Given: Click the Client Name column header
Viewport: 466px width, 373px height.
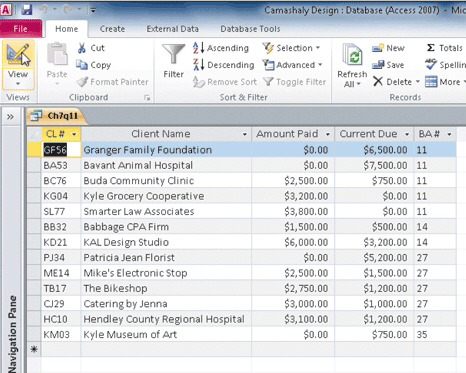Looking at the screenshot, I should [166, 134].
